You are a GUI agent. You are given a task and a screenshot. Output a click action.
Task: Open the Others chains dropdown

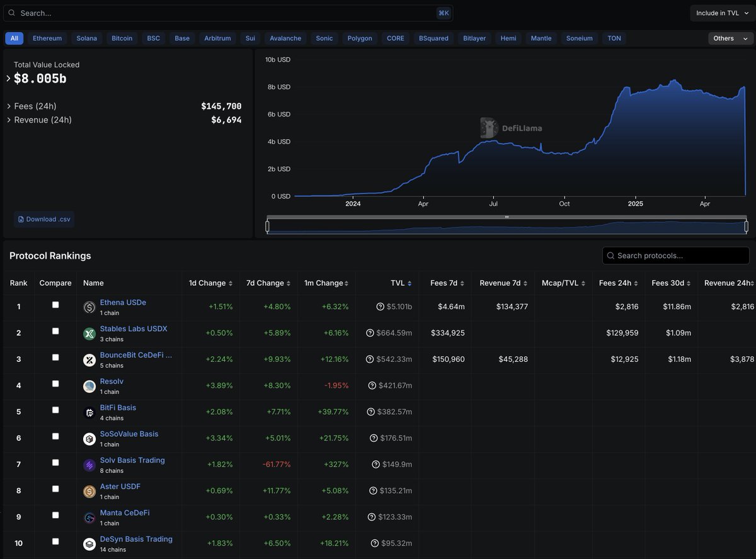(x=730, y=38)
